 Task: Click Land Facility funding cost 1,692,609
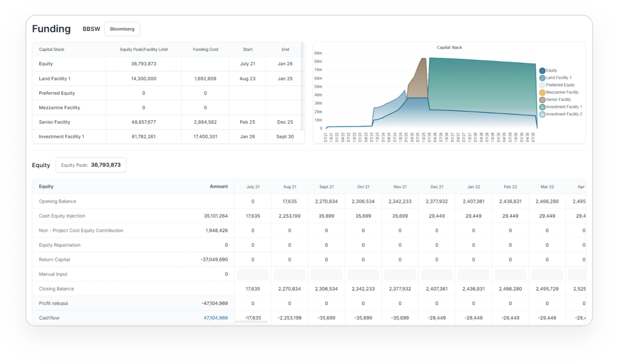[x=205, y=79]
